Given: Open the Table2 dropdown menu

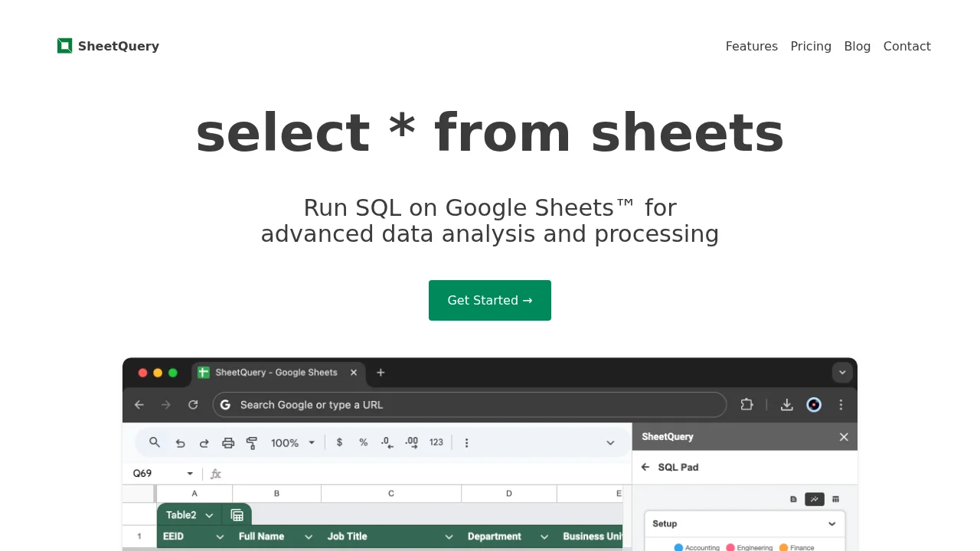Looking at the screenshot, I should [209, 514].
